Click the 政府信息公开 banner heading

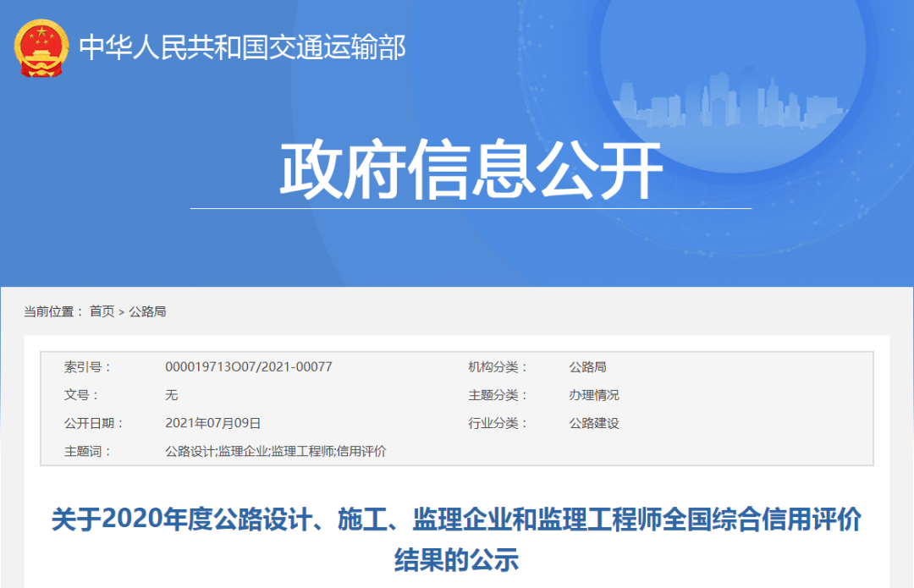(471, 172)
